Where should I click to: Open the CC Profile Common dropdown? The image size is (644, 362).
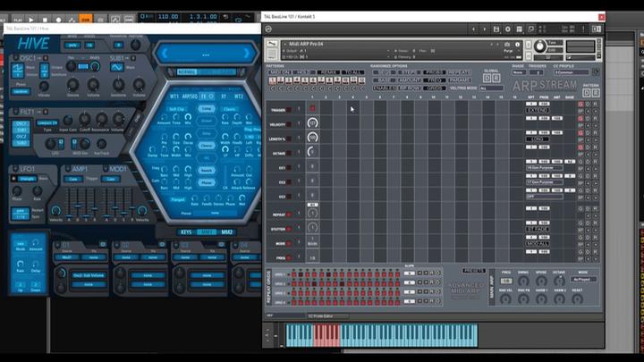(x=572, y=72)
